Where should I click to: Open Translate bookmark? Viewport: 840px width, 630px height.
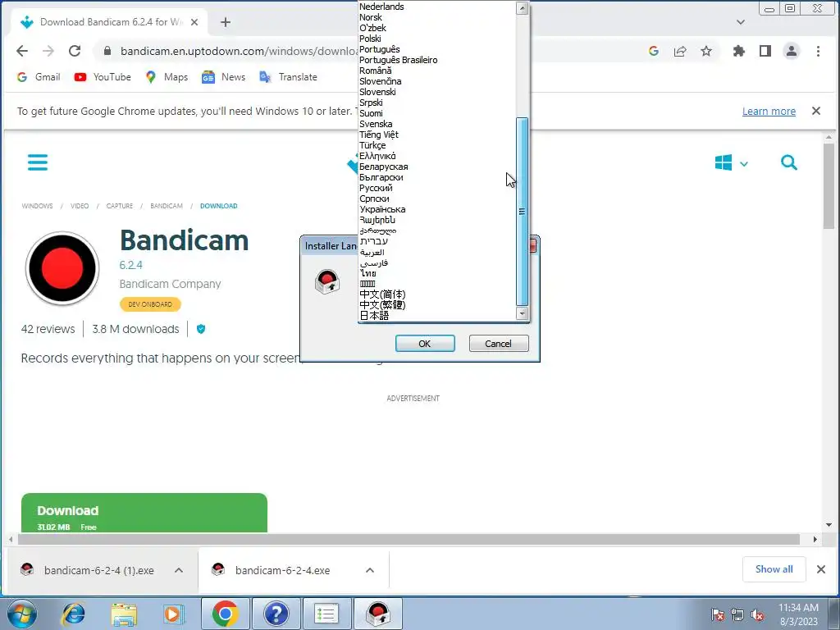click(x=288, y=77)
